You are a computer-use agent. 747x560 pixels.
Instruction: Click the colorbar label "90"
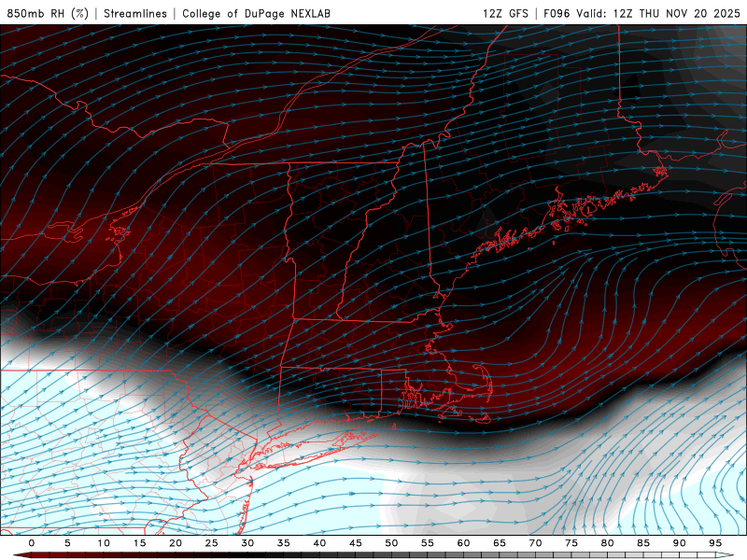click(679, 543)
